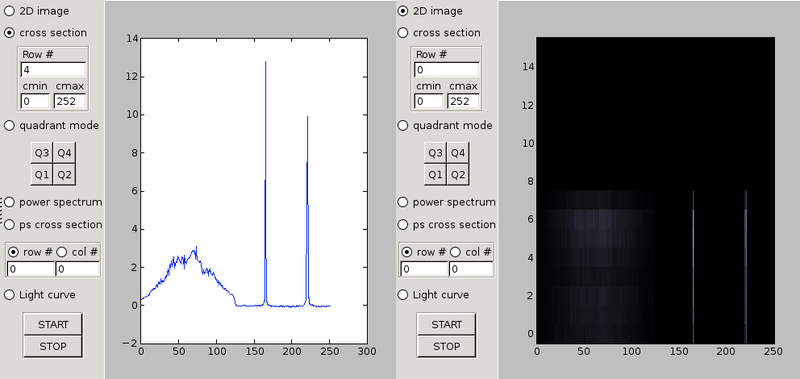Click the tallest peak in cross section plot

[x=265, y=184]
